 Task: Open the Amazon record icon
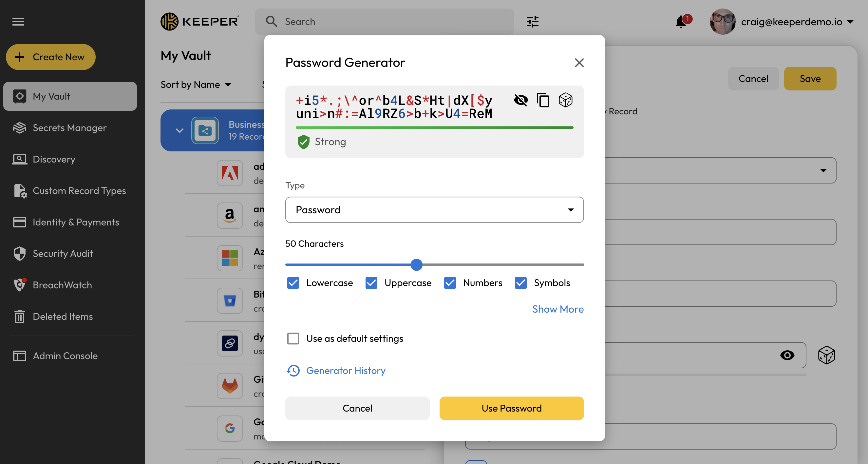pyautogui.click(x=230, y=216)
